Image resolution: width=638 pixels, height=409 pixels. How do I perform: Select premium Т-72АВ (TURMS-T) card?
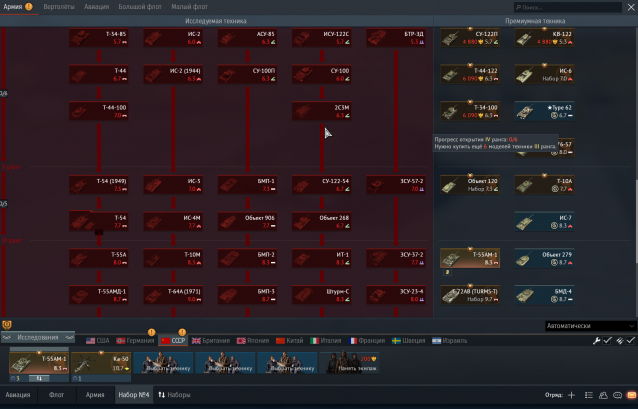coord(470,295)
